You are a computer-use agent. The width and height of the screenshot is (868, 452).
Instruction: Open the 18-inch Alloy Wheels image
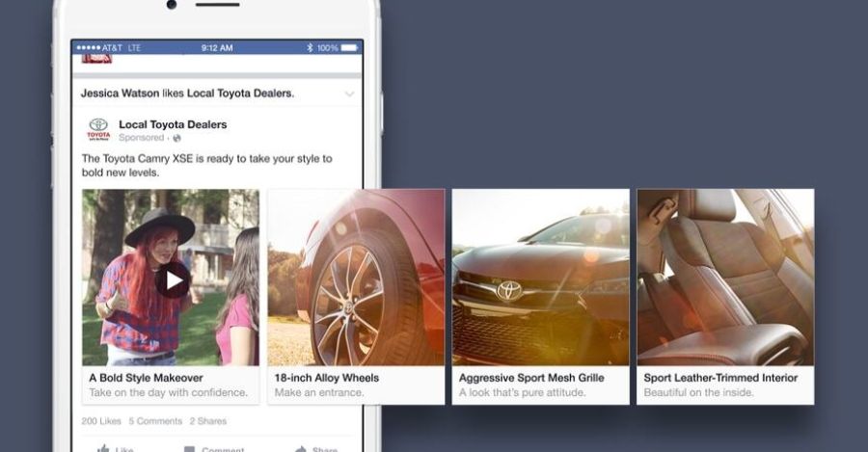point(356,278)
